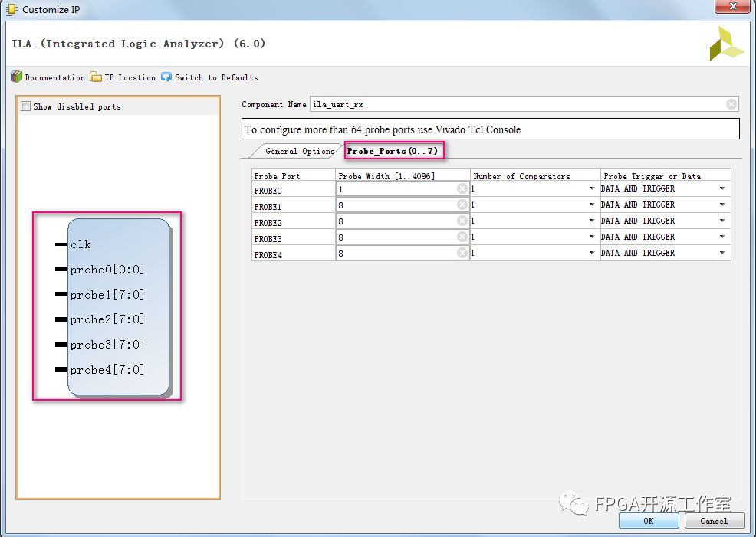Screen dimensions: 756x537
Task: Open the Documentation book icon
Action: pyautogui.click(x=16, y=77)
